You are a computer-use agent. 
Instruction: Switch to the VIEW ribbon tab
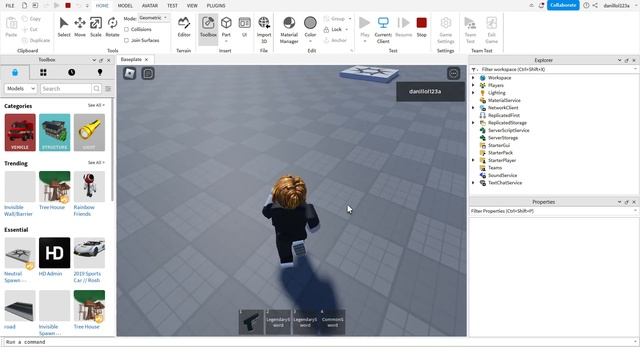pyautogui.click(x=192, y=6)
